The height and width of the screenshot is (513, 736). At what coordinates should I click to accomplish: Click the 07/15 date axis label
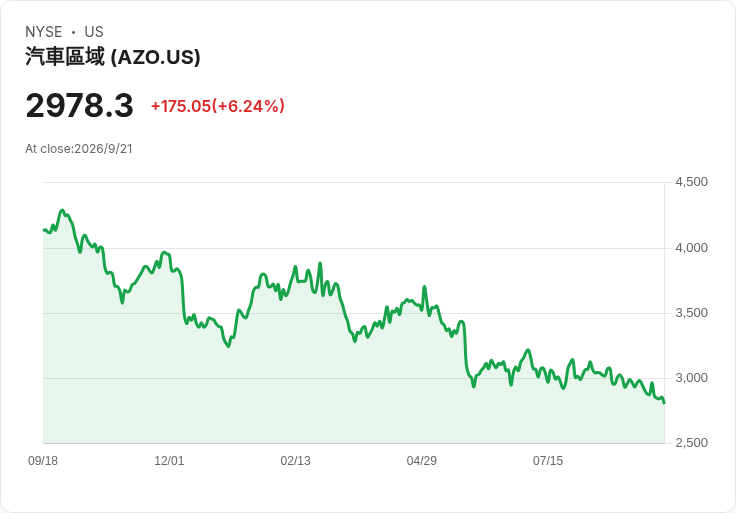click(x=548, y=461)
